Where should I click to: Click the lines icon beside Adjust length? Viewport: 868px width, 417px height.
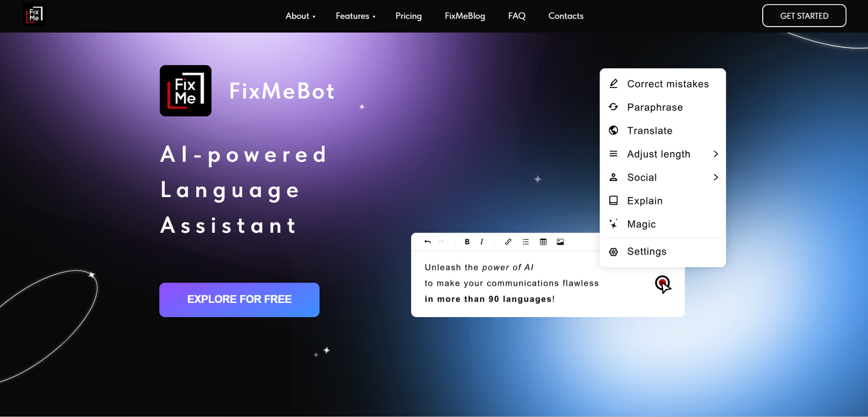[x=614, y=154]
